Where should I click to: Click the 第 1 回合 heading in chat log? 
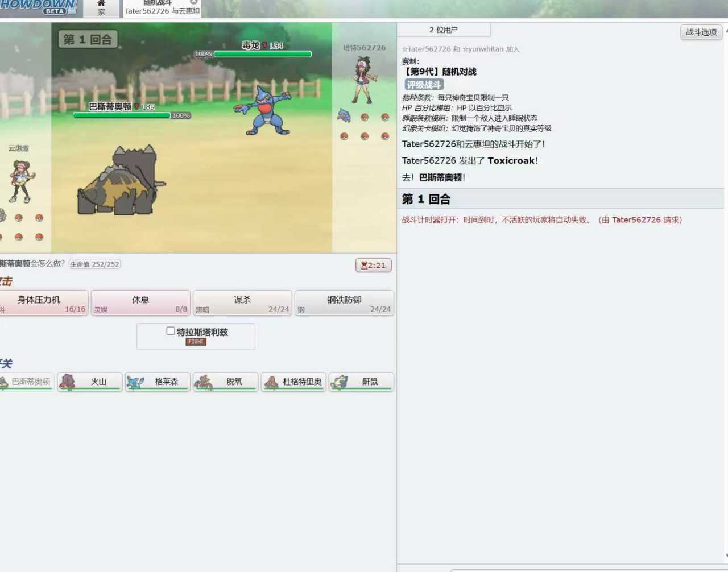click(x=426, y=199)
